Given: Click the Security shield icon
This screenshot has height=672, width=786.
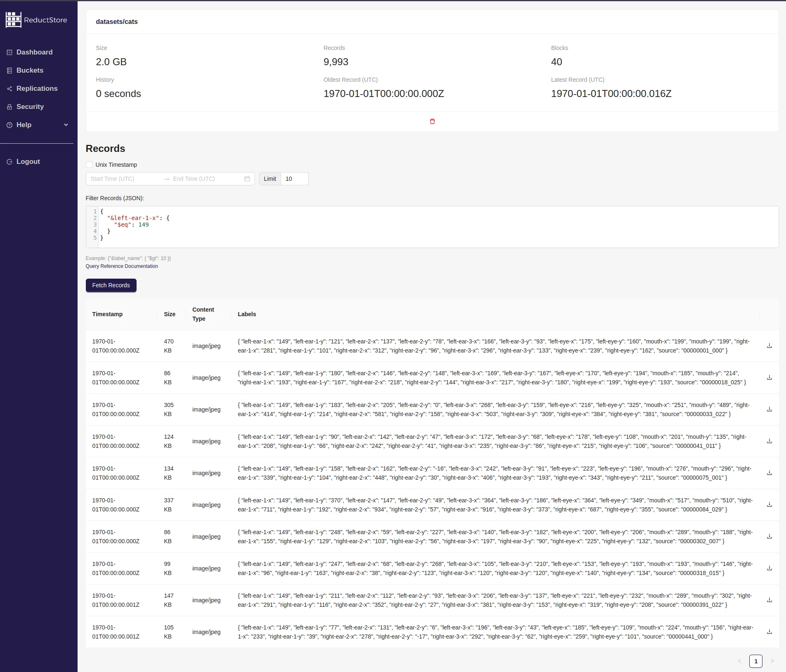Looking at the screenshot, I should pyautogui.click(x=9, y=106).
